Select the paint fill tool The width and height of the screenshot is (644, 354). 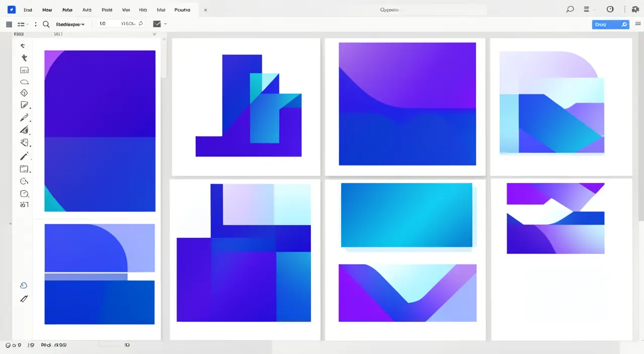click(24, 130)
